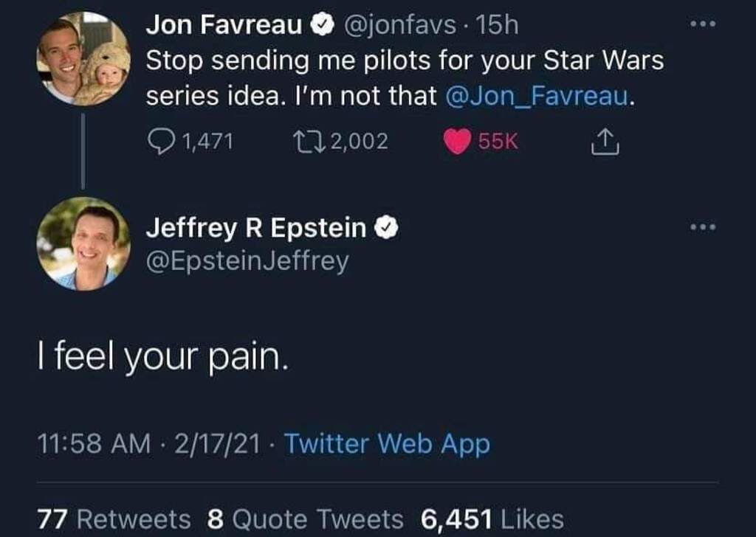Screen dimensions: 756x537
Task: Click the @jonfavs handle
Action: 400,26
